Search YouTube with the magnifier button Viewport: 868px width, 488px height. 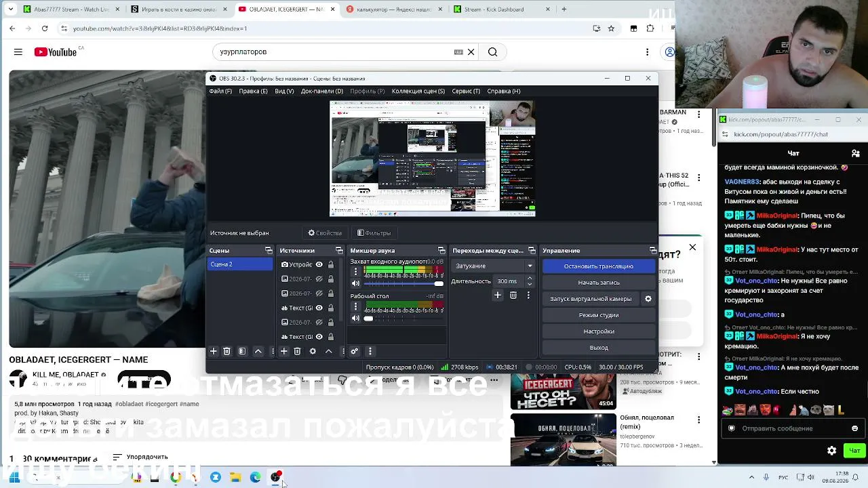click(493, 52)
